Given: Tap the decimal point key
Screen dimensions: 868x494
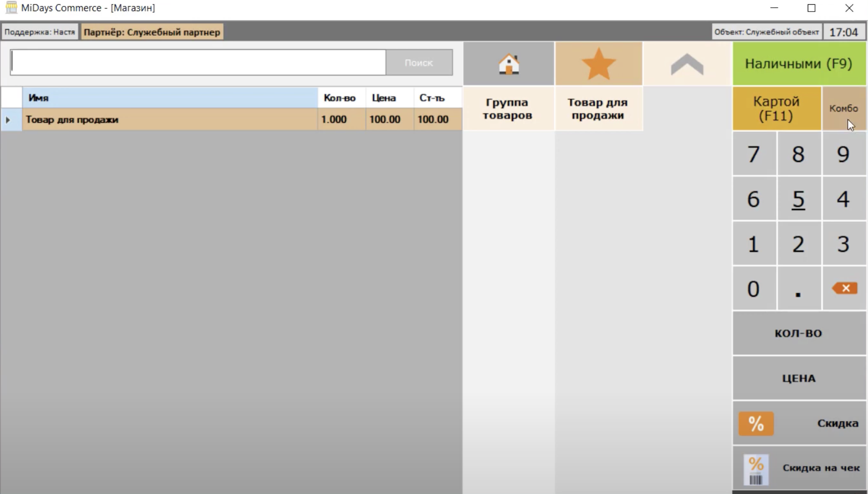Looking at the screenshot, I should [799, 288].
